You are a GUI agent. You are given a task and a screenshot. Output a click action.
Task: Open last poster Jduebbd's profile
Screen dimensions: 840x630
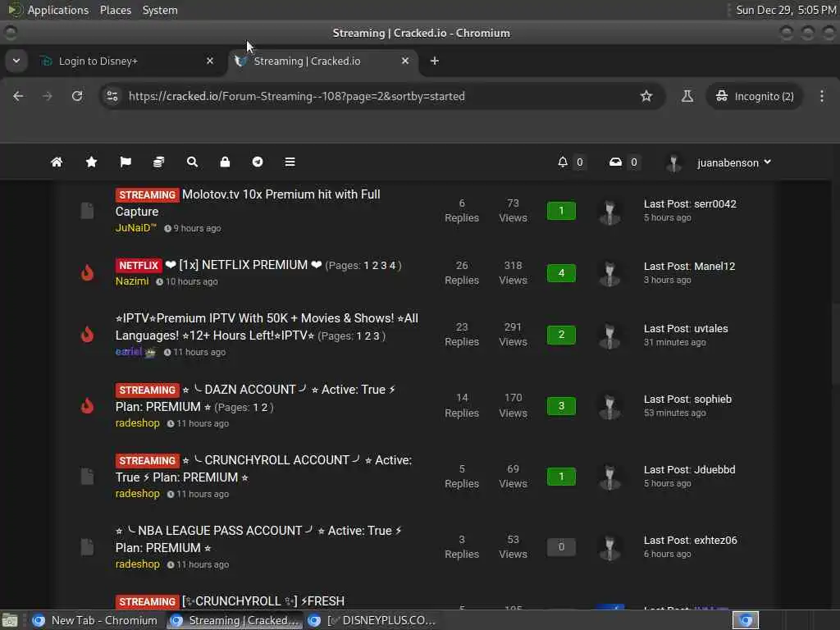(x=714, y=469)
